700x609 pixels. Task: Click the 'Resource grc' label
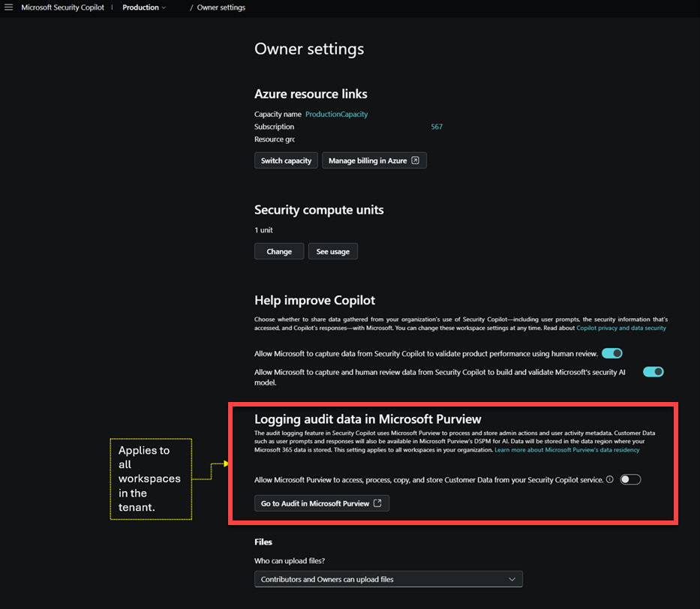(275, 139)
